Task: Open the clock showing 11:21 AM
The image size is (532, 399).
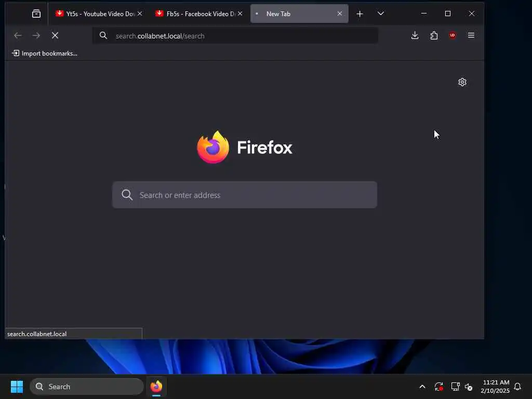Action: pos(495,387)
